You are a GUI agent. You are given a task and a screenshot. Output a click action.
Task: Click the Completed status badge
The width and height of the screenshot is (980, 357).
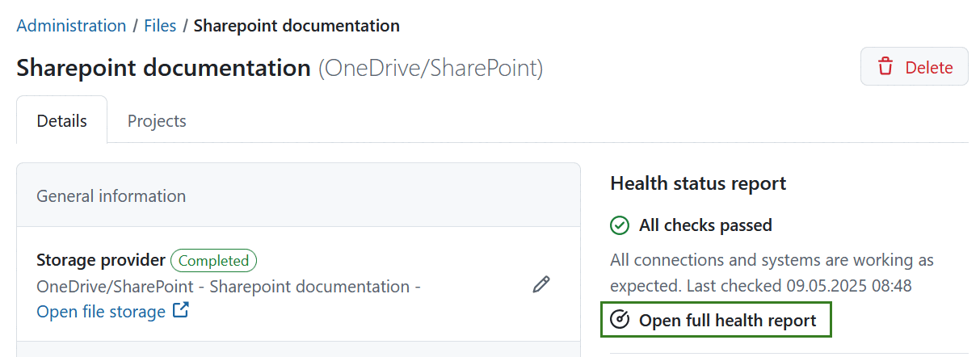coord(213,261)
